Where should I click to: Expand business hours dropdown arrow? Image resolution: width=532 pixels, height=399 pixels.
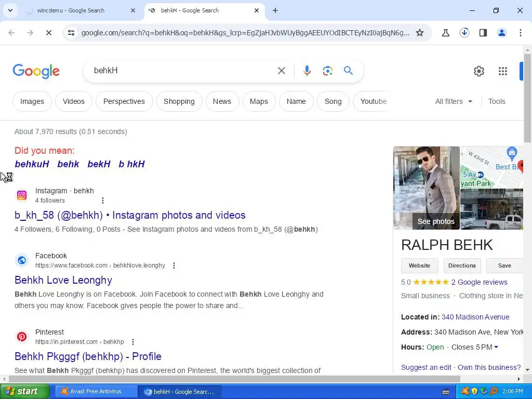click(x=496, y=347)
